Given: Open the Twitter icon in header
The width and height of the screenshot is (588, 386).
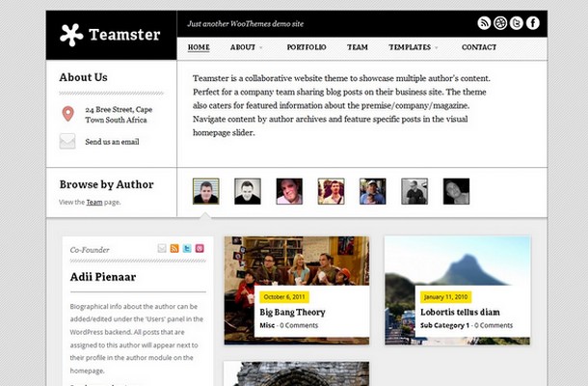Looking at the screenshot, I should [517, 23].
